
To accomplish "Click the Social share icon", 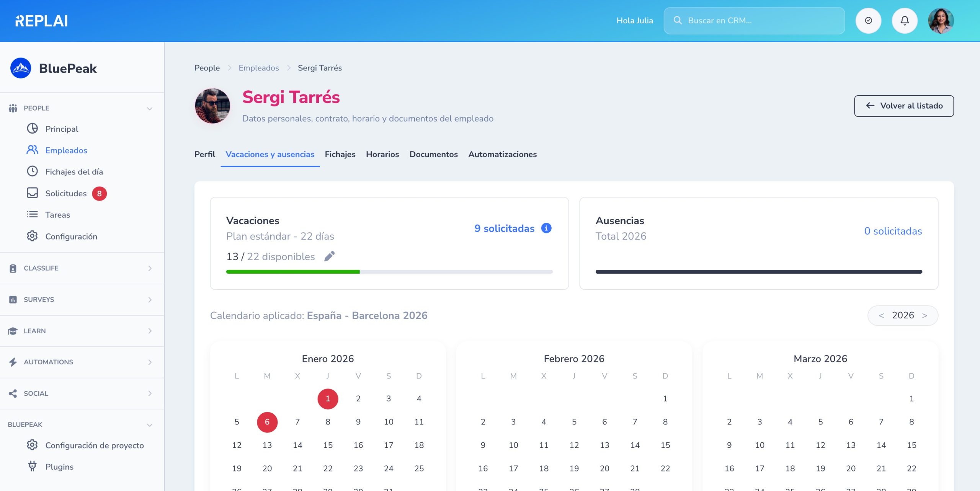I will click(x=13, y=393).
